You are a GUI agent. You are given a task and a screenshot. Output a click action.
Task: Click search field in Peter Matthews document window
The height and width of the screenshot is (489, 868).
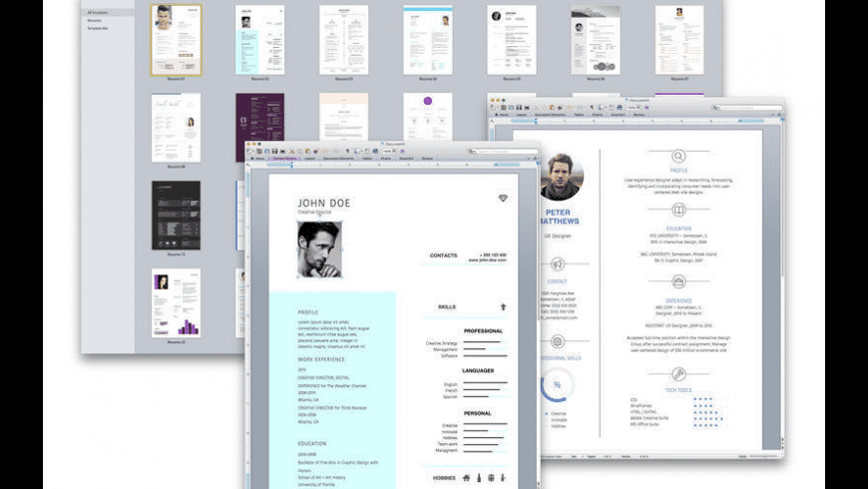pyautogui.click(x=750, y=108)
